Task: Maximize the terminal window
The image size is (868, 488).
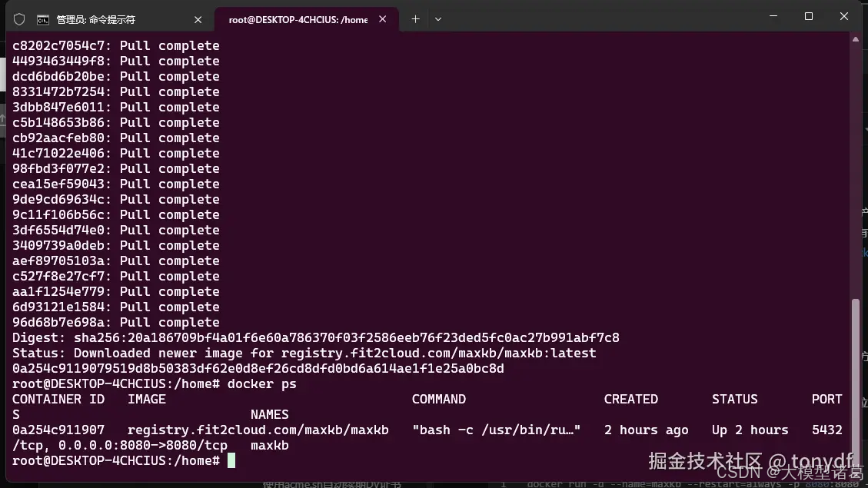Action: [809, 16]
